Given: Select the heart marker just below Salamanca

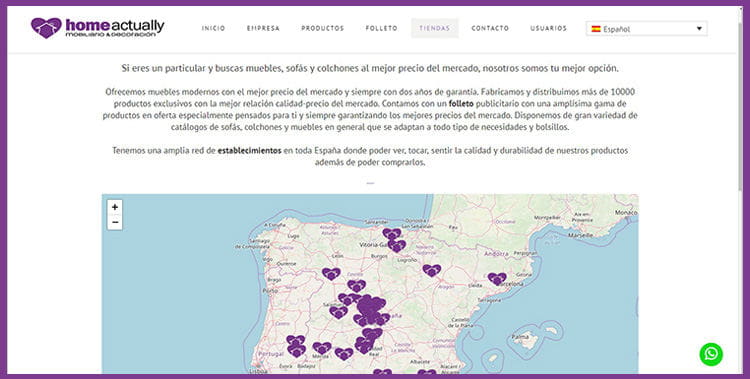Looking at the screenshot, I should [x=338, y=312].
